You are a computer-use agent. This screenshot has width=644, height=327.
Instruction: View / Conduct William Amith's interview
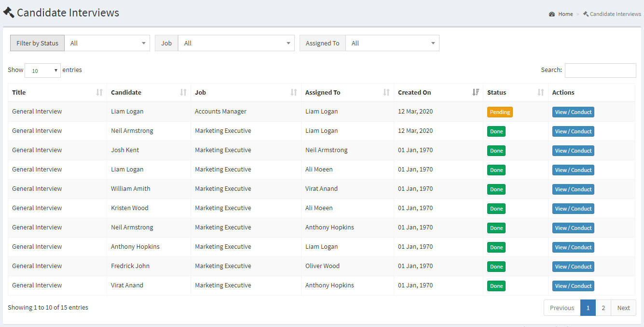[573, 189]
